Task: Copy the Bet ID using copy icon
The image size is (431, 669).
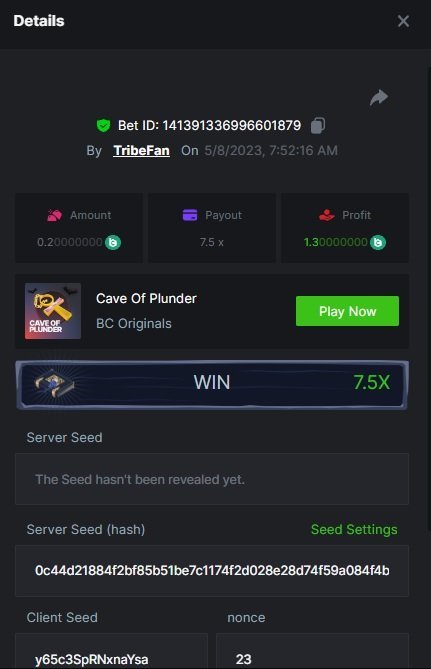Action: click(x=317, y=125)
